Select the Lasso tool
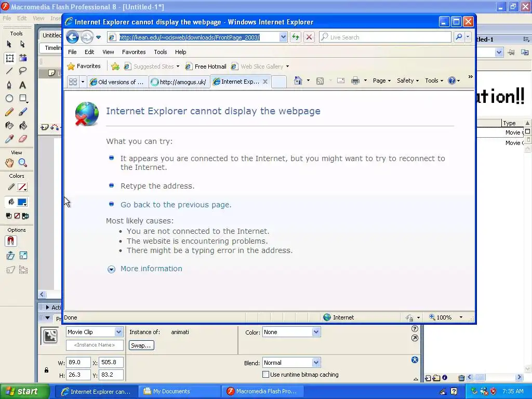Screen dimensions: 532x399 pos(23,71)
